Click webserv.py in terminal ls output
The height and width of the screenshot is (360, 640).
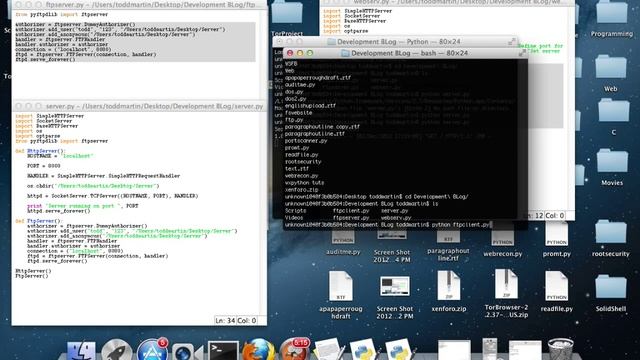click(x=396, y=218)
